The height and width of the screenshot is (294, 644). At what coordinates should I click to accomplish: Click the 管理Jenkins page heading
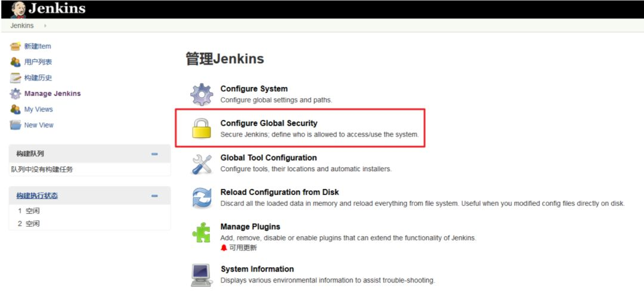click(225, 58)
